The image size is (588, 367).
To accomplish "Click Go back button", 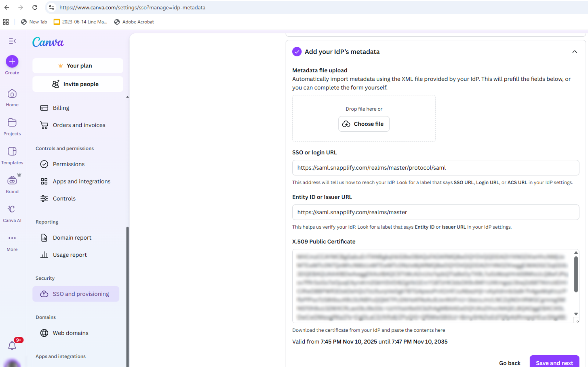I will pyautogui.click(x=509, y=363).
